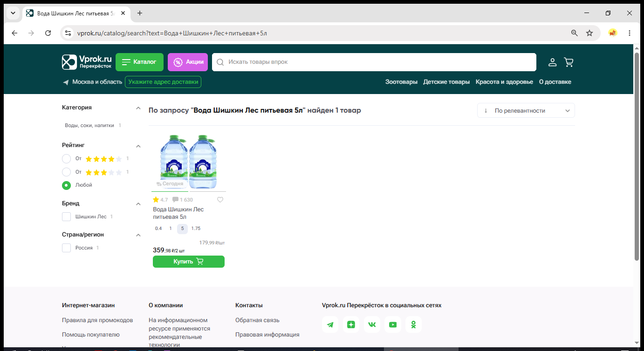This screenshot has width=644, height=351.
Task: Open Chrome's three-dot menu
Action: pyautogui.click(x=630, y=33)
